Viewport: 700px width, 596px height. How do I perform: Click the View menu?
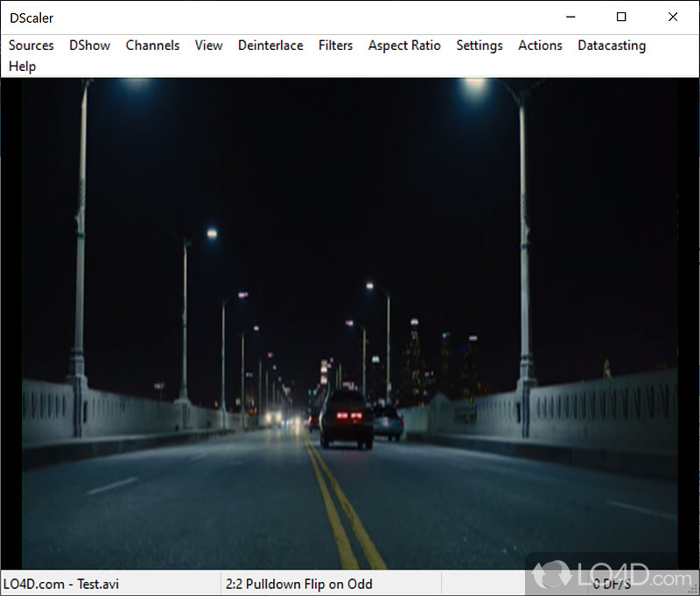[208, 46]
